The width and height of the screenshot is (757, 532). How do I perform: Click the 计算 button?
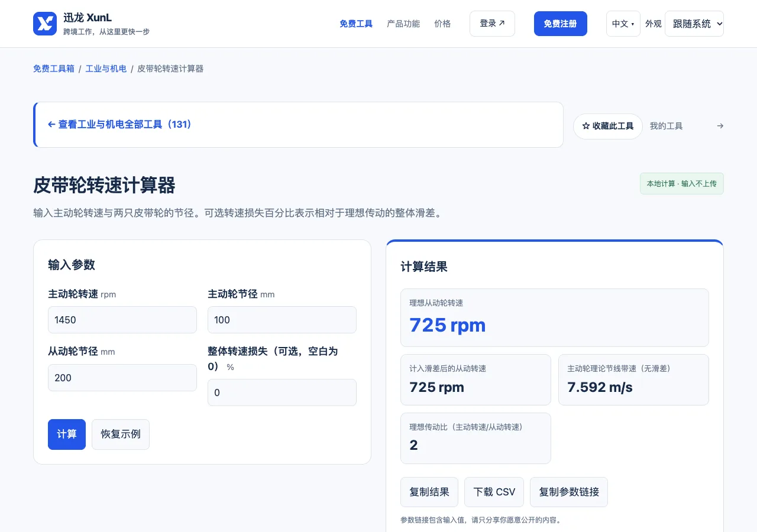tap(67, 434)
